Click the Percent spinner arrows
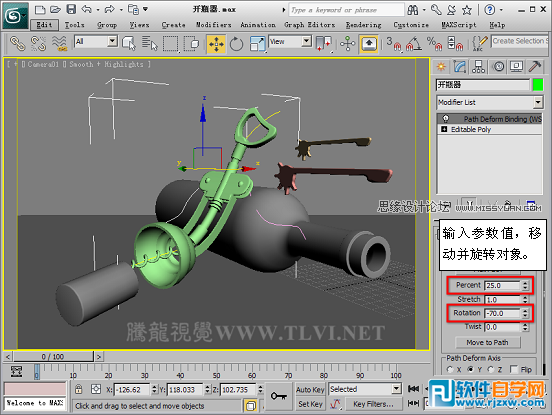 point(525,285)
